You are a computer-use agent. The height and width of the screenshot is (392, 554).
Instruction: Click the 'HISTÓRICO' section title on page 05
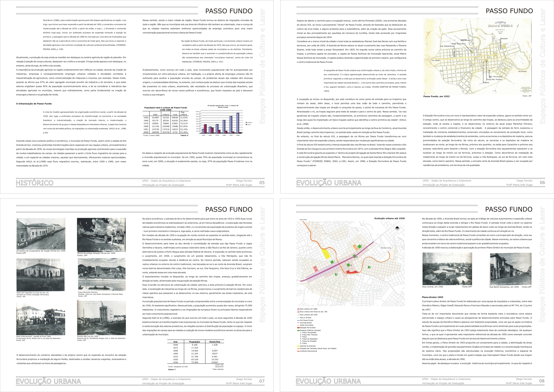coord(34,183)
